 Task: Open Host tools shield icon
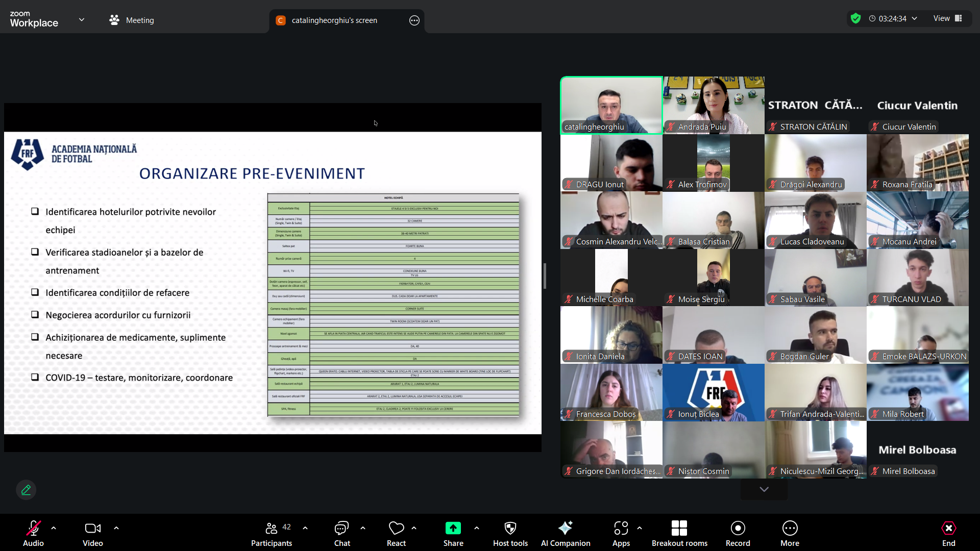tap(510, 529)
